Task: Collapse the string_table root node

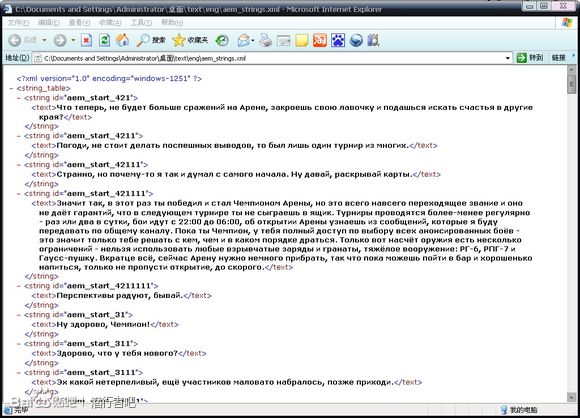Action: (x=11, y=88)
